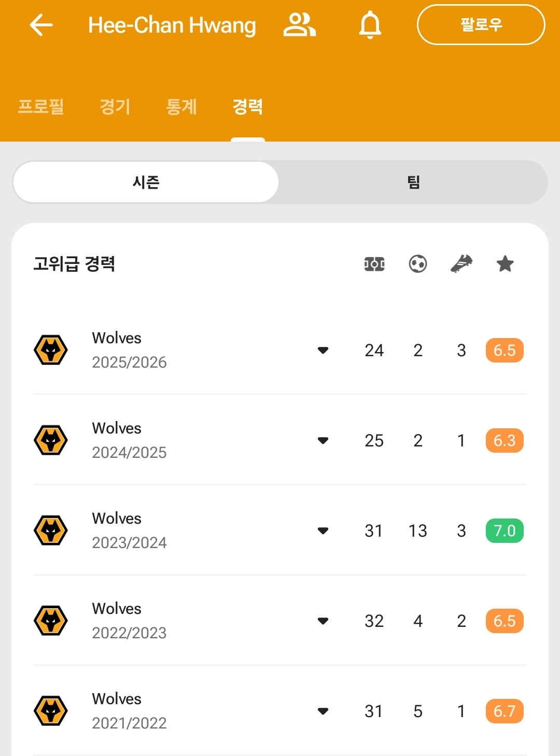The width and height of the screenshot is (560, 756).
Task: Expand the Wolves 2025/2026 season row
Action: tap(323, 351)
